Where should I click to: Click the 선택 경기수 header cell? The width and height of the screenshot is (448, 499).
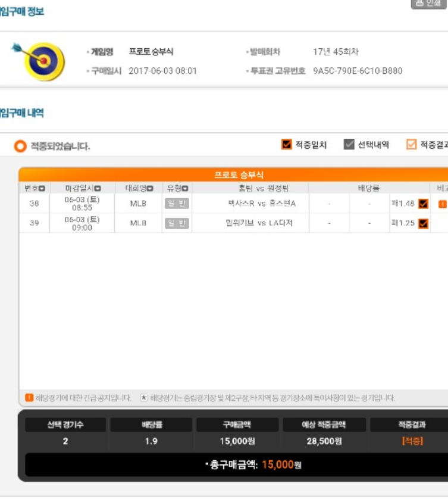[x=65, y=425]
